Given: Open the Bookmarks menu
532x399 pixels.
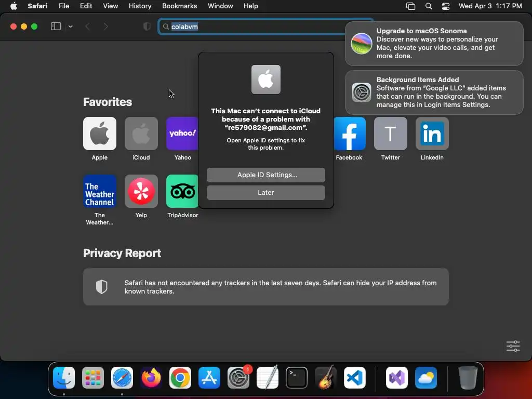Looking at the screenshot, I should tap(179, 6).
